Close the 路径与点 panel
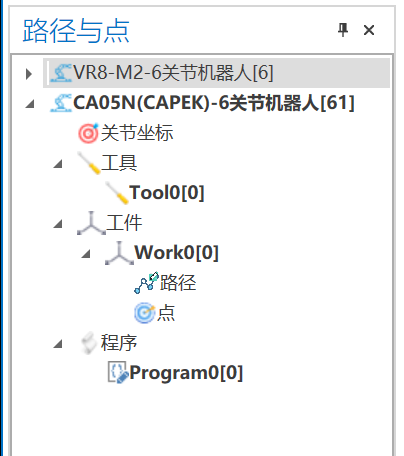 pyautogui.click(x=369, y=30)
